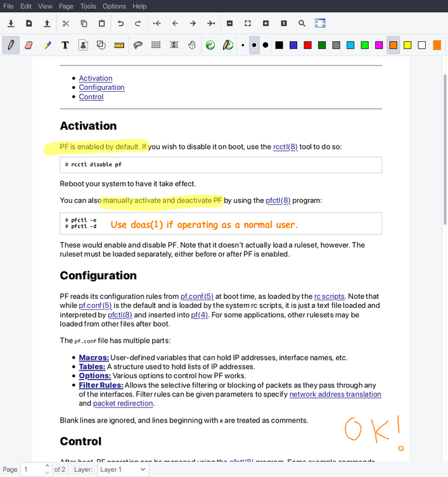Expand the Layer 1 dropdown
448x477 pixels.
coord(124,469)
